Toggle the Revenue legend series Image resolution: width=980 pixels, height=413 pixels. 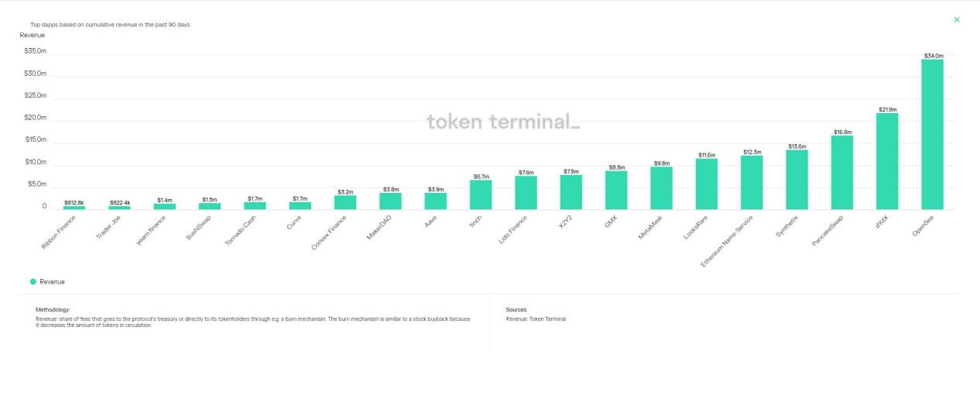click(53, 281)
